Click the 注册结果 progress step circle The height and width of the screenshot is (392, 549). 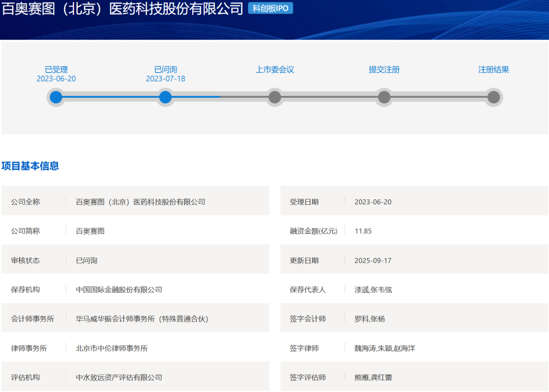(494, 97)
